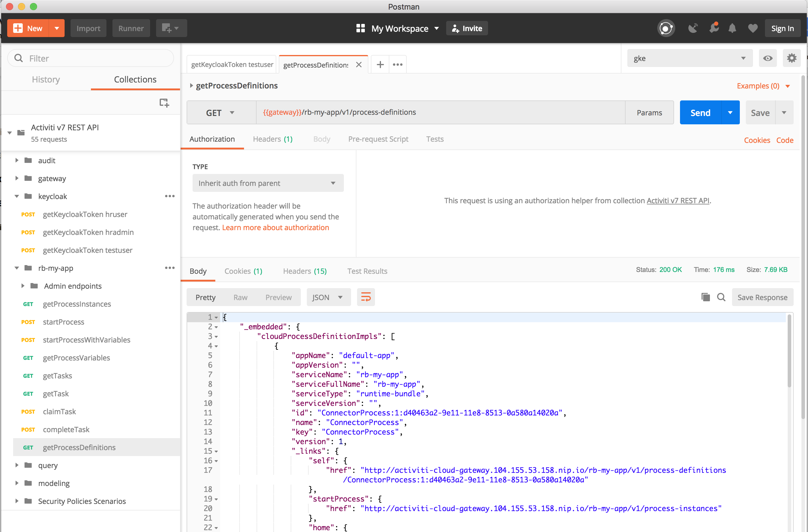Expand the query folder
This screenshot has width=808, height=532.
[x=17, y=465]
